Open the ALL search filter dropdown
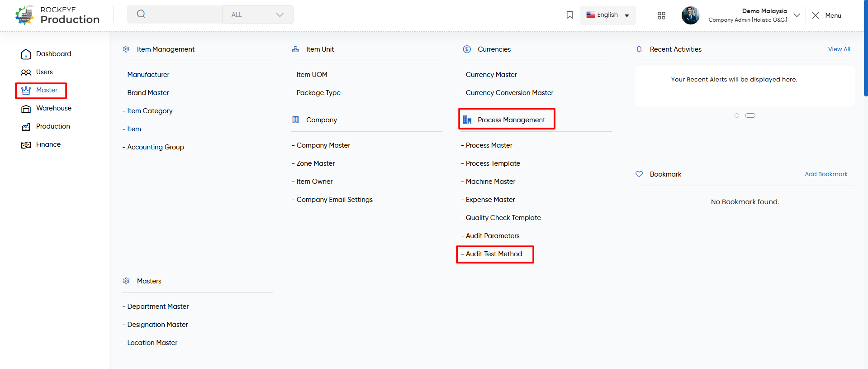The width and height of the screenshot is (868, 369). 258,14
